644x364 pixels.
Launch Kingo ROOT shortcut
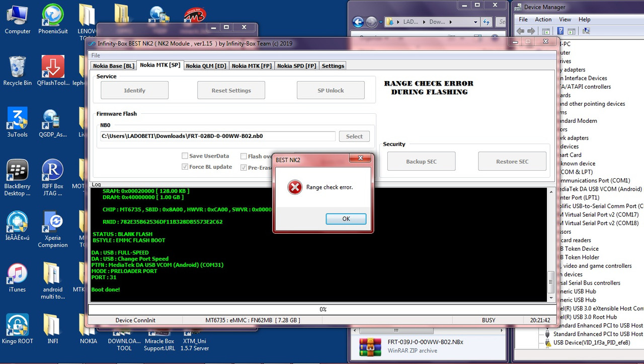[17, 329]
